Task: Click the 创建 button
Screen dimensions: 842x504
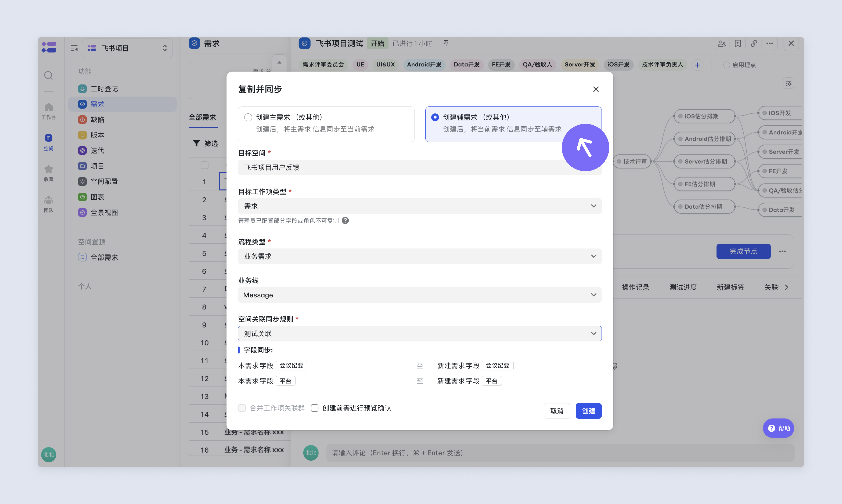Action: click(589, 411)
